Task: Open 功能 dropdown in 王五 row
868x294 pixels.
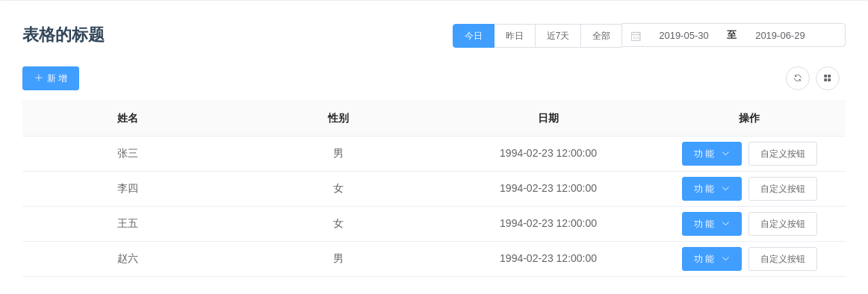Action: coord(711,224)
